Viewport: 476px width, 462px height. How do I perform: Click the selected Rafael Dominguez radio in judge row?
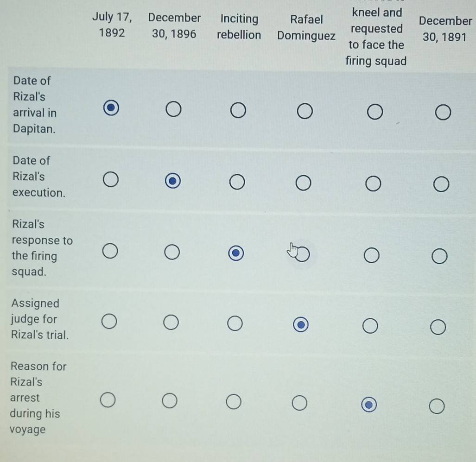pyautogui.click(x=301, y=325)
